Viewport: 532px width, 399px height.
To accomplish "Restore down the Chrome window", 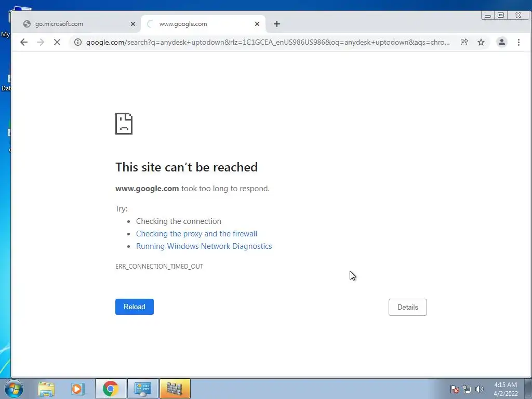I will pyautogui.click(x=501, y=15).
